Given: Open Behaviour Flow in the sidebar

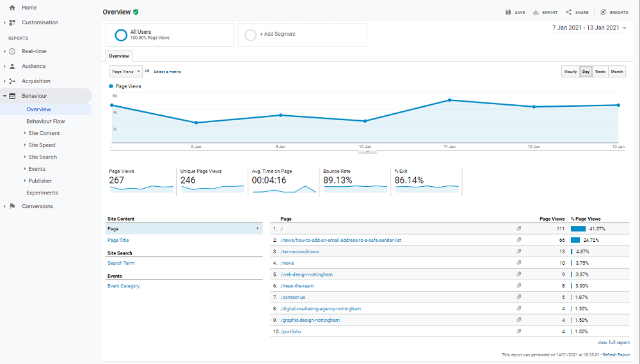Looking at the screenshot, I should (45, 121).
